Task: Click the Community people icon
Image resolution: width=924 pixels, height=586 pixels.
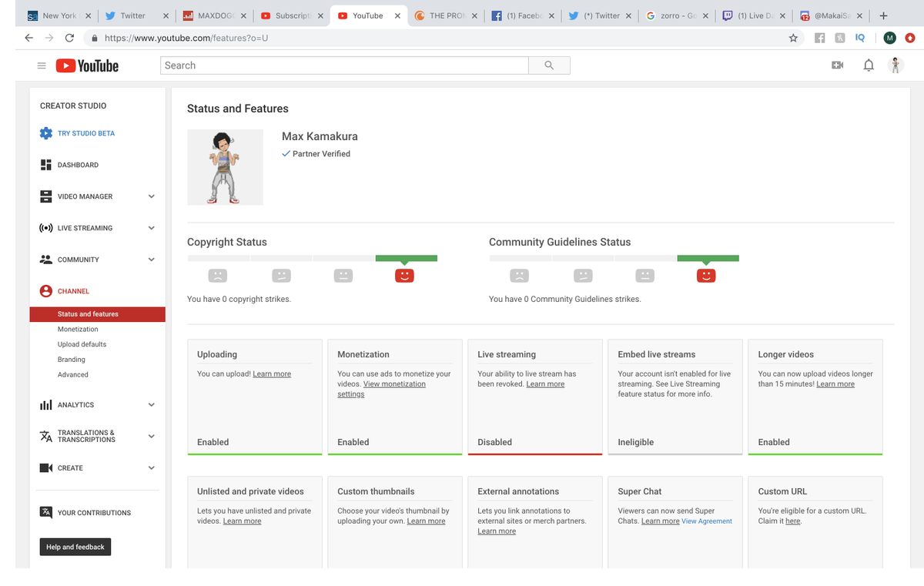Action: (x=46, y=260)
